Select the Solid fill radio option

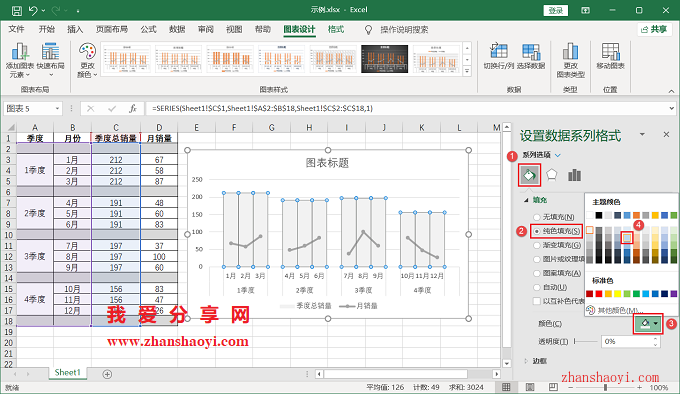click(537, 231)
